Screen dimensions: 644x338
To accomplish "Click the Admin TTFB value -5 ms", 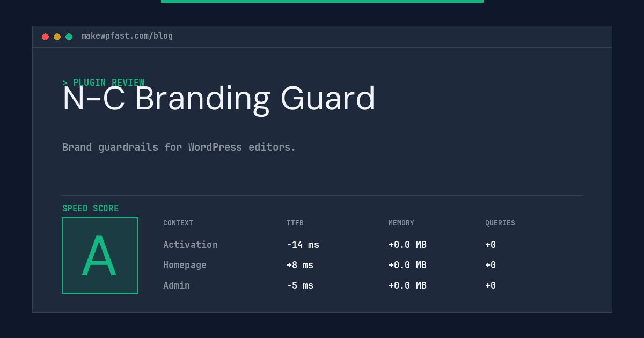I will [x=300, y=285].
